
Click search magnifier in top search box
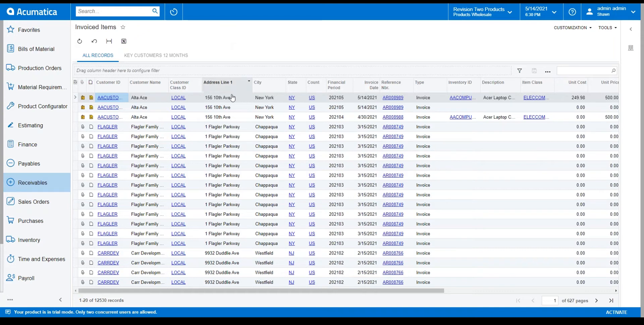click(x=155, y=11)
